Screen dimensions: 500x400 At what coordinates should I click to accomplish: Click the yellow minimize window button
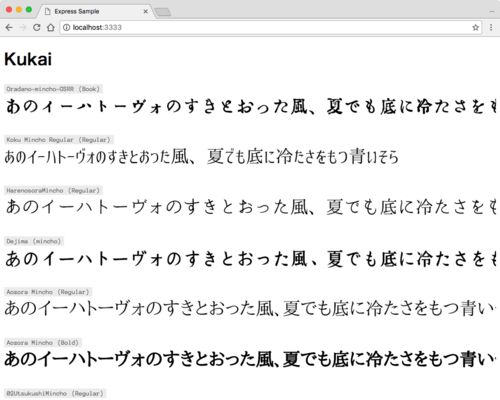coord(19,10)
